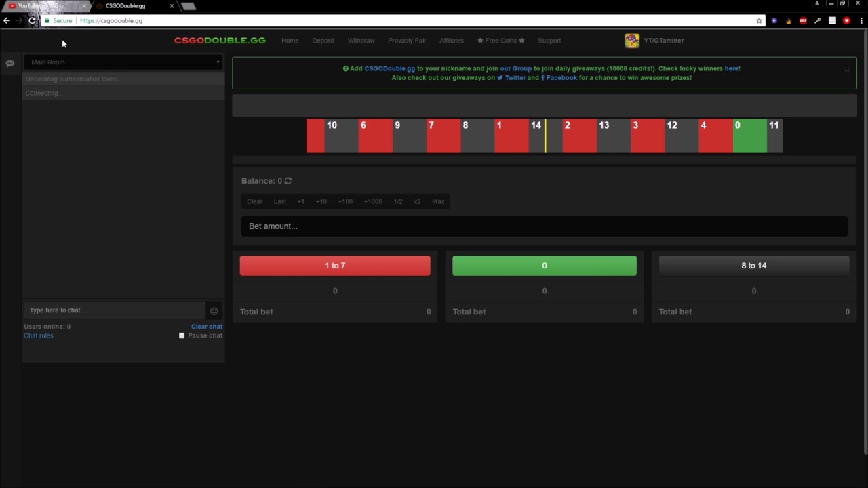This screenshot has height=488, width=868.
Task: Click the YT/GTaminer profile avatar
Action: pyautogui.click(x=632, y=41)
